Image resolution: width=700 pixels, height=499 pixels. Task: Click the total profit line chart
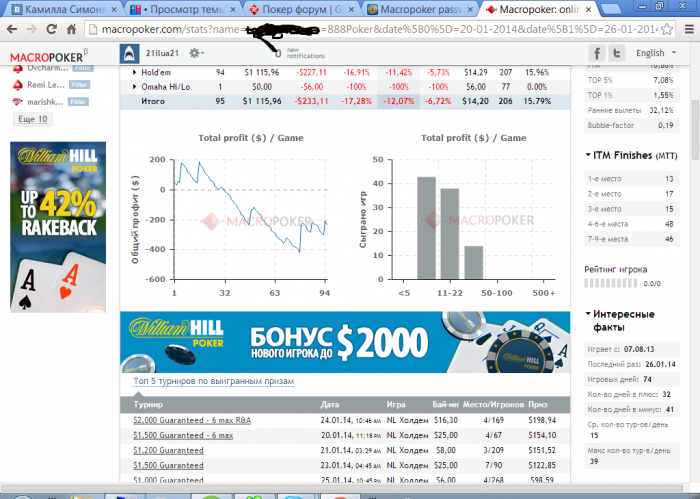click(x=250, y=219)
